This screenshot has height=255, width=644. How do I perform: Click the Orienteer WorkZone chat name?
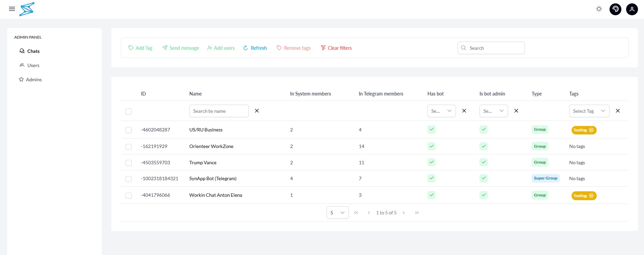[211, 146]
